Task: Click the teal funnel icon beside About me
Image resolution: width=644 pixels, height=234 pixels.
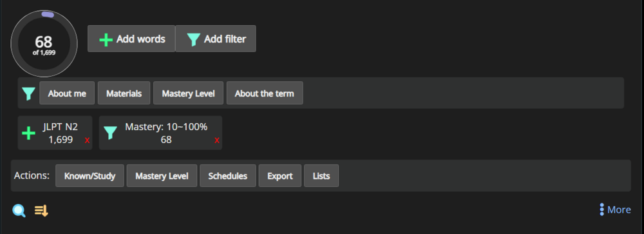Action: pos(28,93)
